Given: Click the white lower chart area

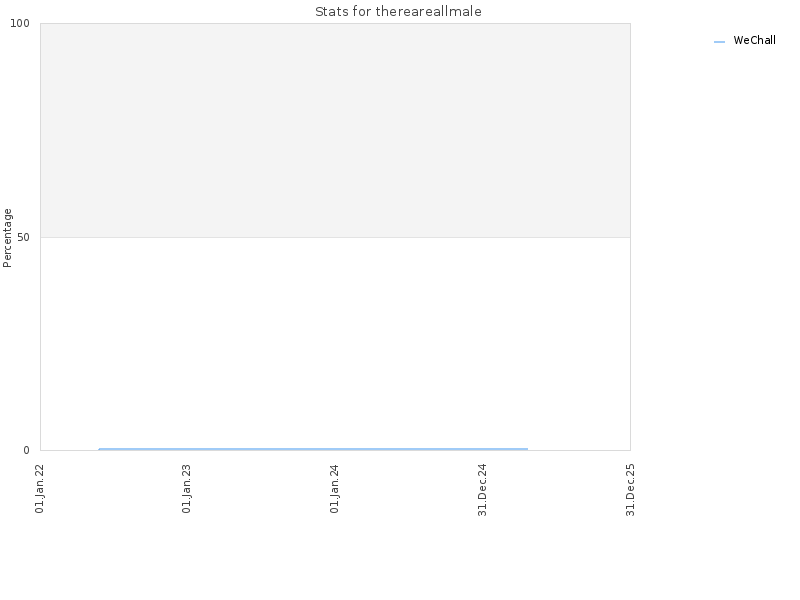Looking at the screenshot, I should [x=335, y=342].
